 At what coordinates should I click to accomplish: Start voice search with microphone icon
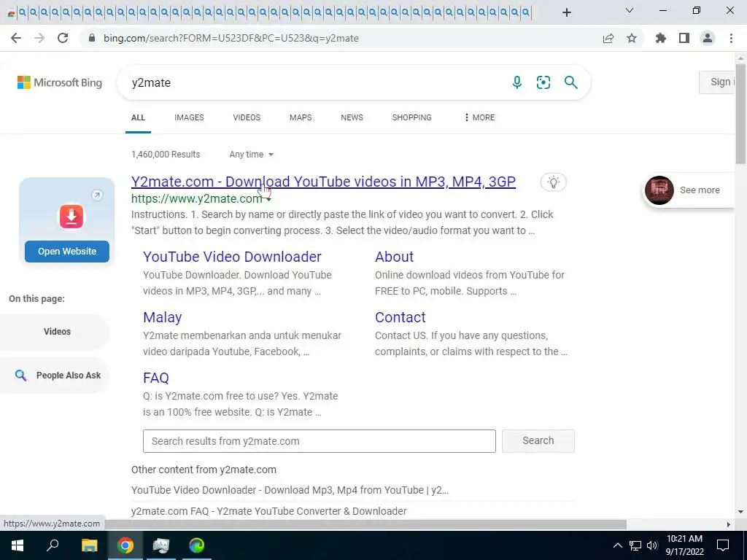(x=517, y=82)
